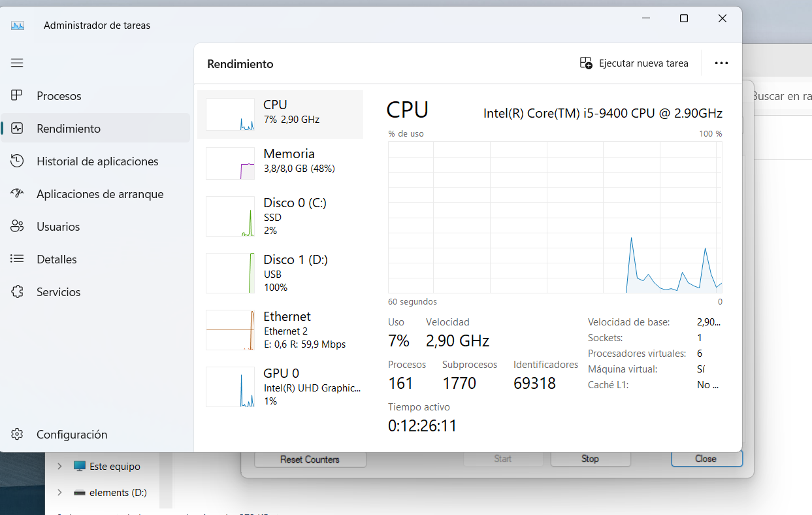
Task: Click the Reset Counters button
Action: pos(310,459)
